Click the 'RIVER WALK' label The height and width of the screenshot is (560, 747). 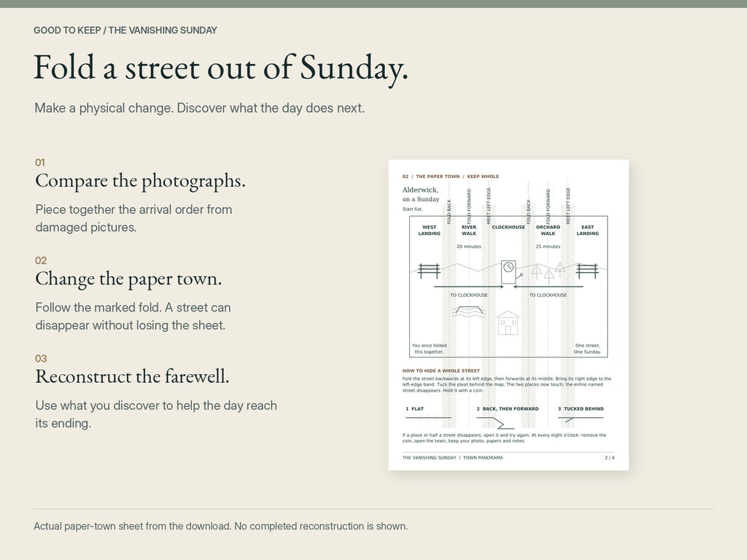[x=469, y=230]
